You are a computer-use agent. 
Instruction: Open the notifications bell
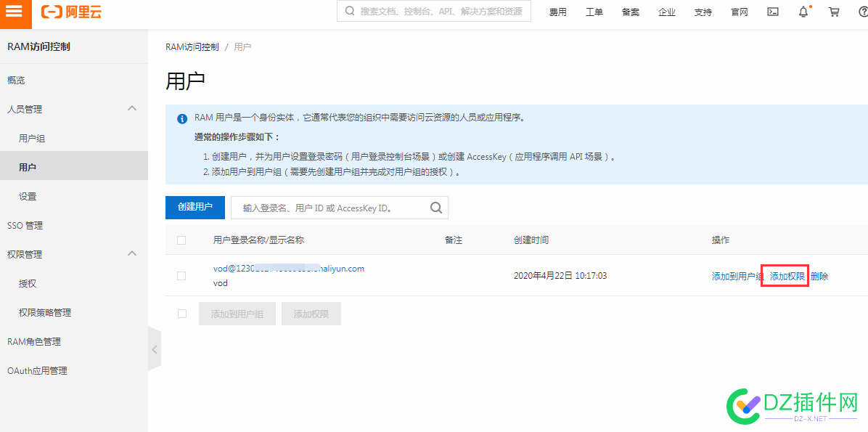point(804,12)
